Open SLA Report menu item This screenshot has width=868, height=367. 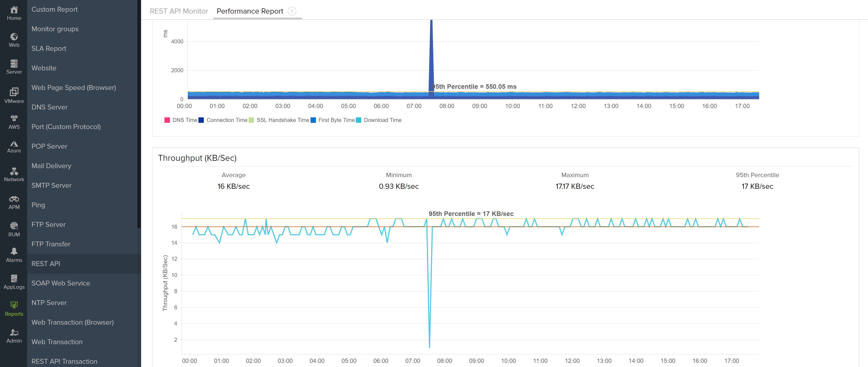click(49, 49)
